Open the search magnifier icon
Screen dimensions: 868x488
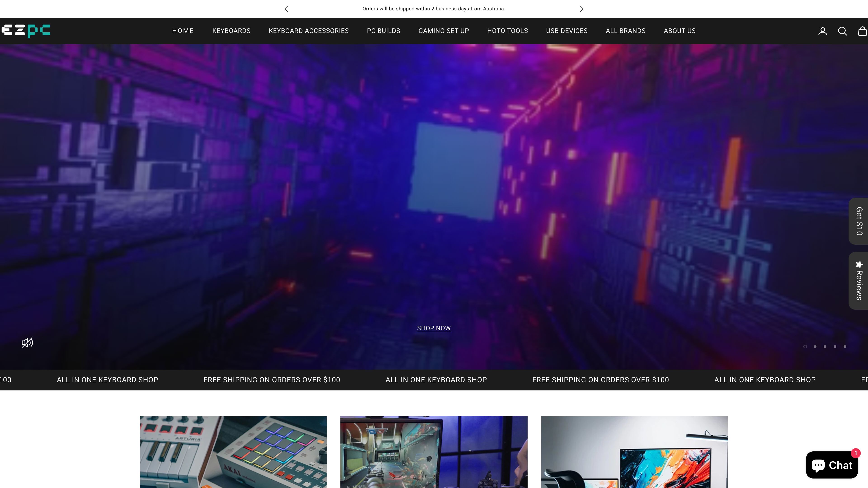click(x=842, y=31)
